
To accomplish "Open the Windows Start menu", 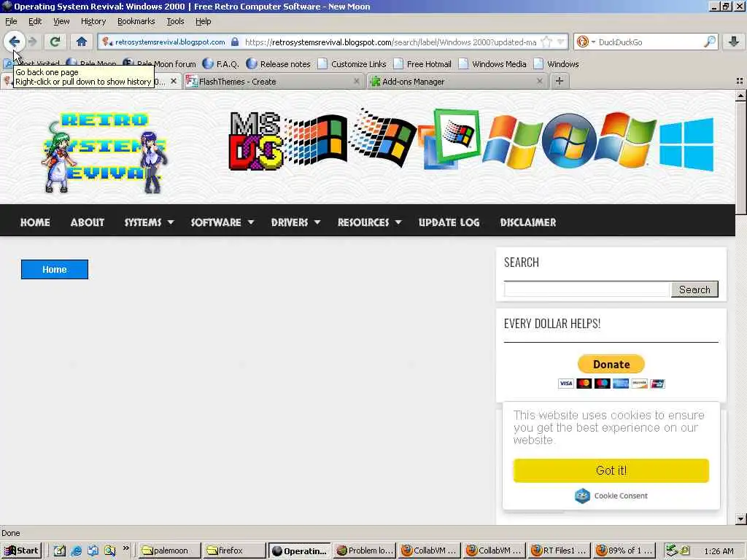I will coord(21,551).
